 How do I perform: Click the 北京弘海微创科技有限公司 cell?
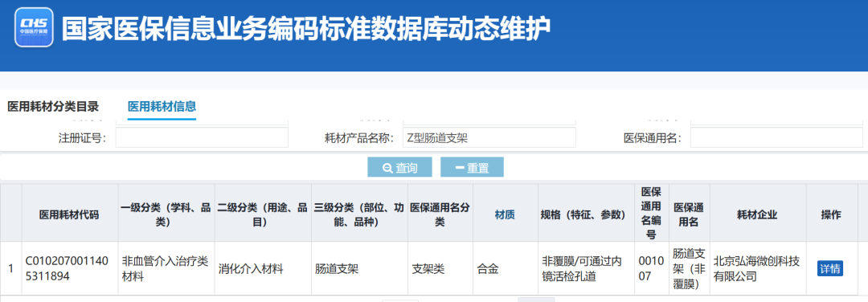point(757,269)
